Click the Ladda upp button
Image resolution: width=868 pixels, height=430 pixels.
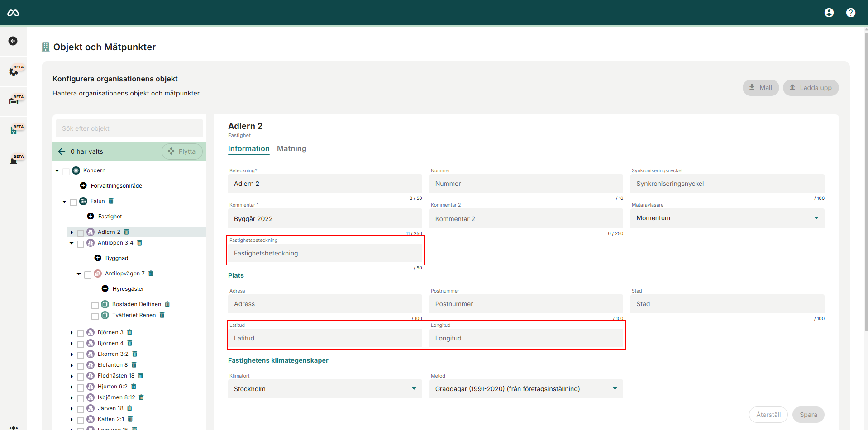(811, 88)
